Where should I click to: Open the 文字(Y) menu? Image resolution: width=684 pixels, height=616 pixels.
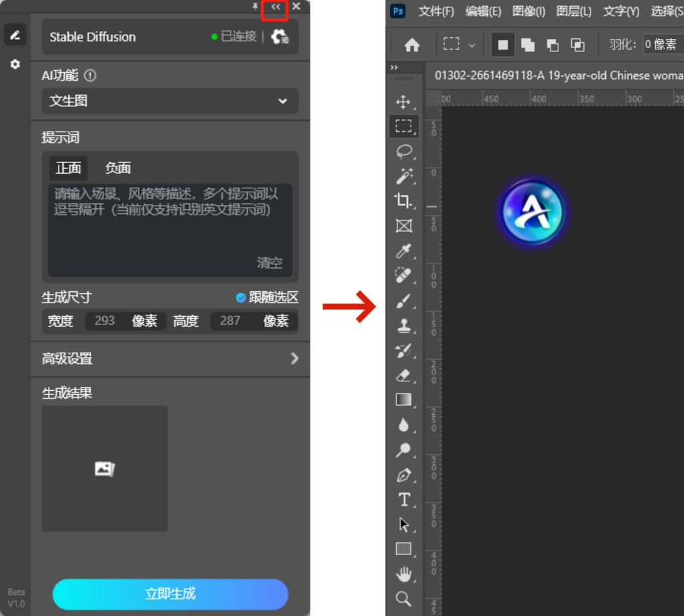621,11
